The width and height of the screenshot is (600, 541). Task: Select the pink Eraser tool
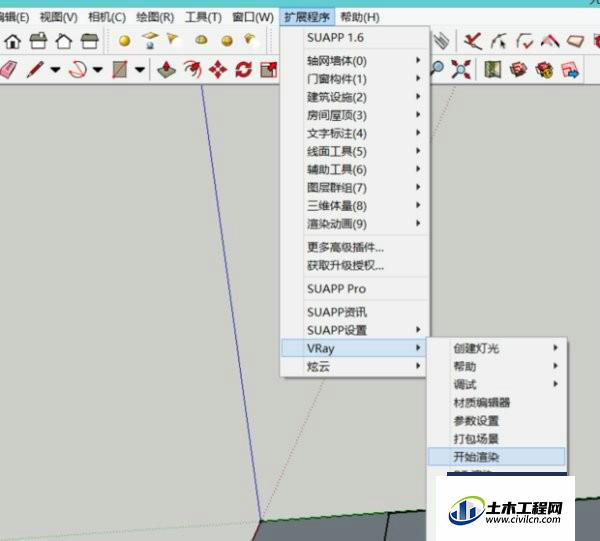(8, 70)
